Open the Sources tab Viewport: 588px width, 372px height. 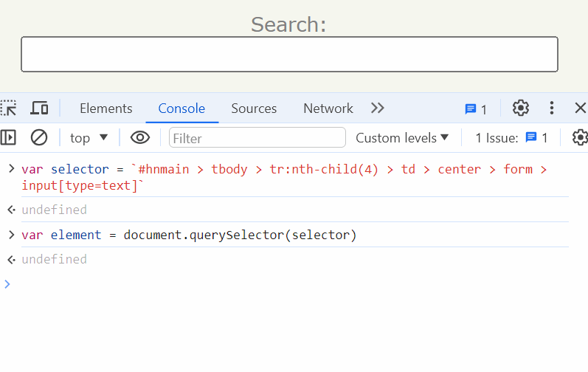coord(254,108)
